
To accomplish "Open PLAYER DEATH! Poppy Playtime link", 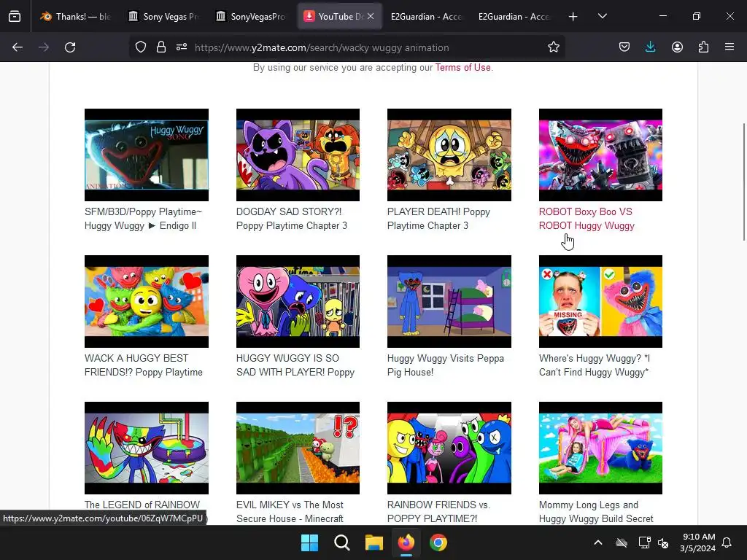I will point(438,219).
